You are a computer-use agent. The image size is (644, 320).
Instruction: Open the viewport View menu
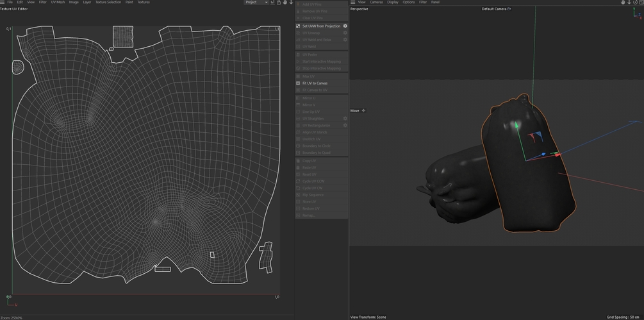tap(362, 2)
